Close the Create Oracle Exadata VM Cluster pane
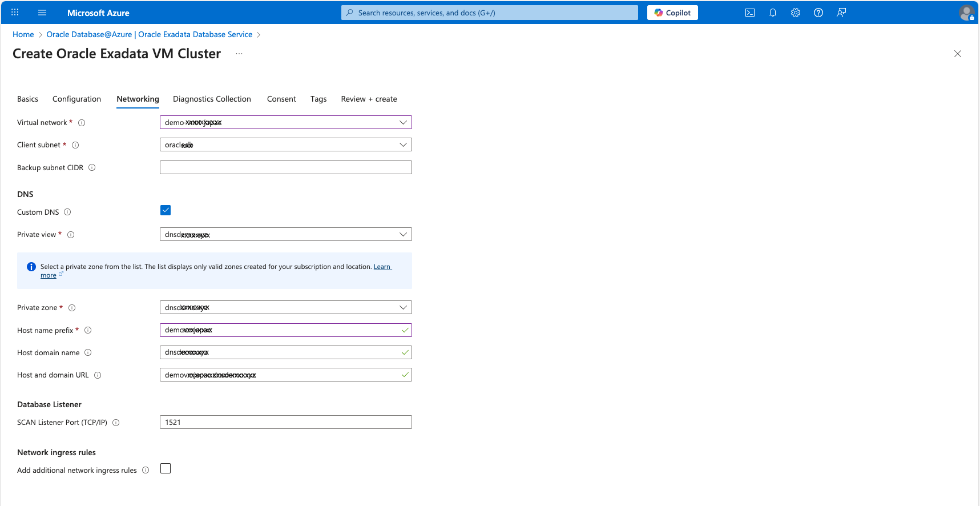 pos(958,54)
